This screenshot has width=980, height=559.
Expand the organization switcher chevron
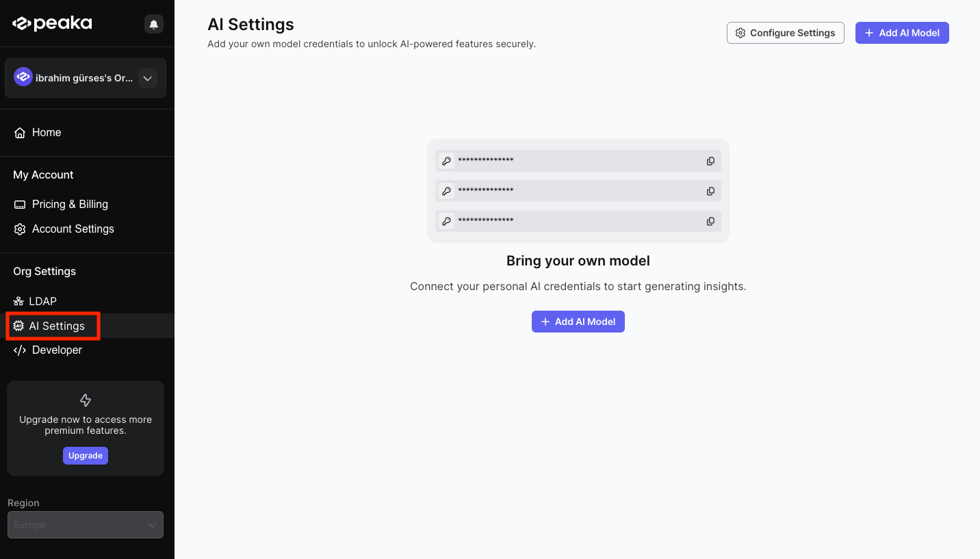pos(147,79)
